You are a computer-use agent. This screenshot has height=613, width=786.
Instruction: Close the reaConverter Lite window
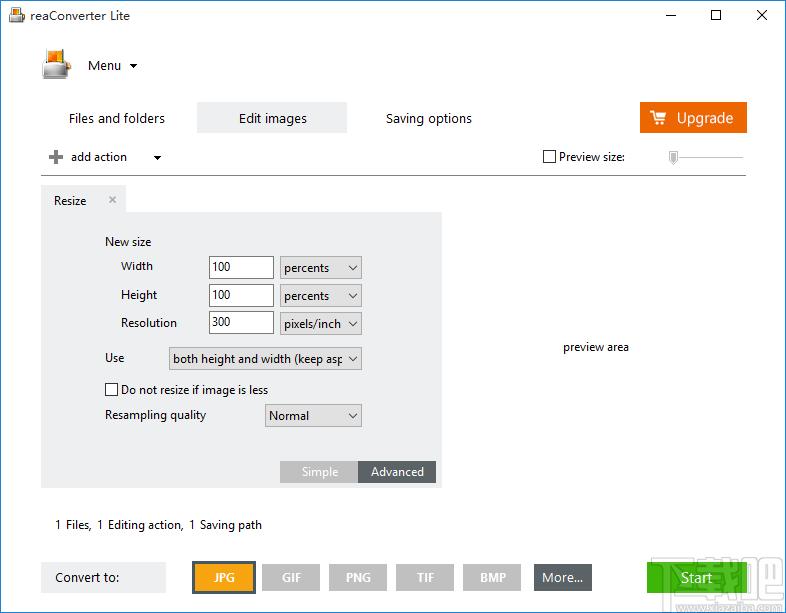pos(761,15)
